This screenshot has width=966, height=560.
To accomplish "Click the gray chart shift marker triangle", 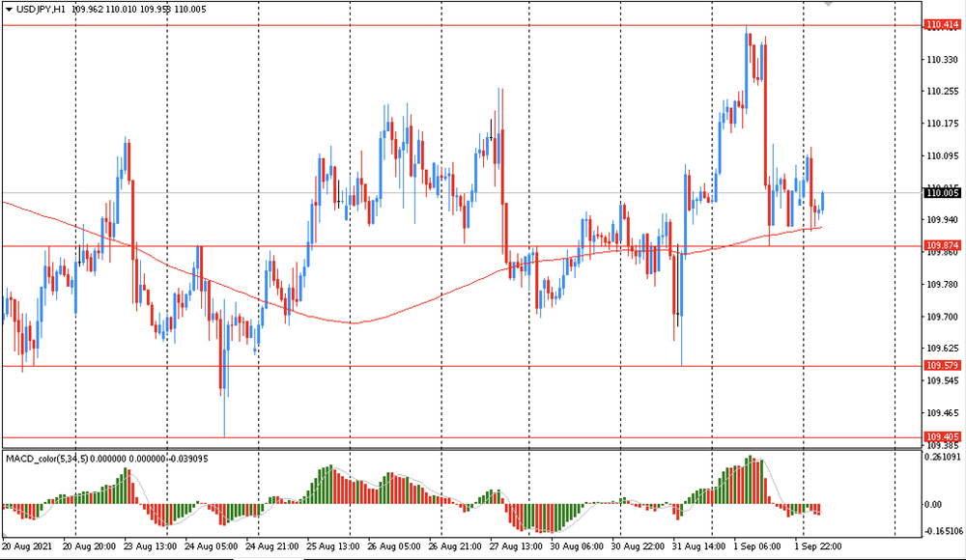I will pos(829,4).
